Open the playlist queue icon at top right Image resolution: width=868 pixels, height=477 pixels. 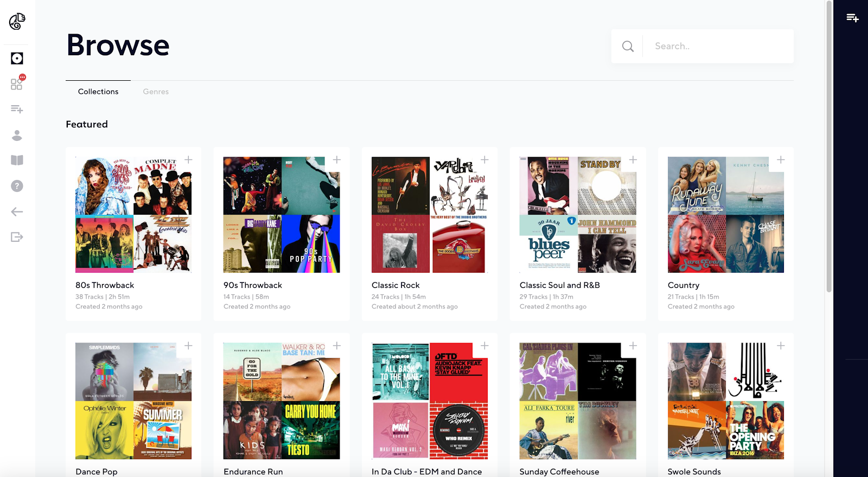[852, 18]
